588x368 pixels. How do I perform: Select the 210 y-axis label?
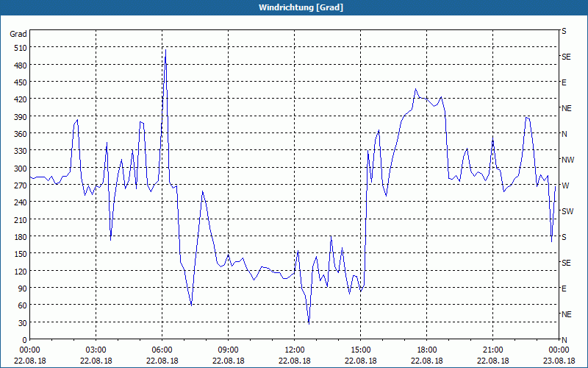(x=21, y=219)
